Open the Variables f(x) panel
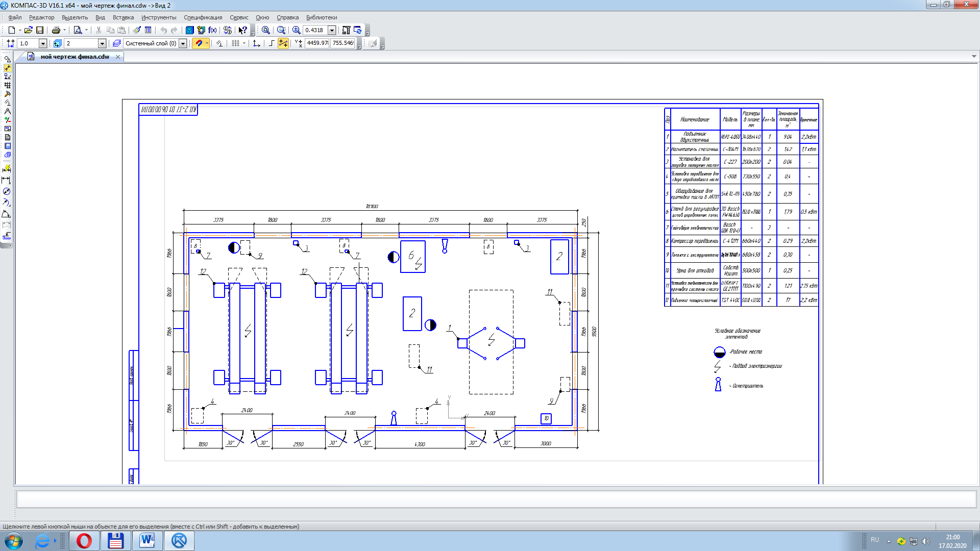This screenshot has width=980, height=551. tap(212, 30)
